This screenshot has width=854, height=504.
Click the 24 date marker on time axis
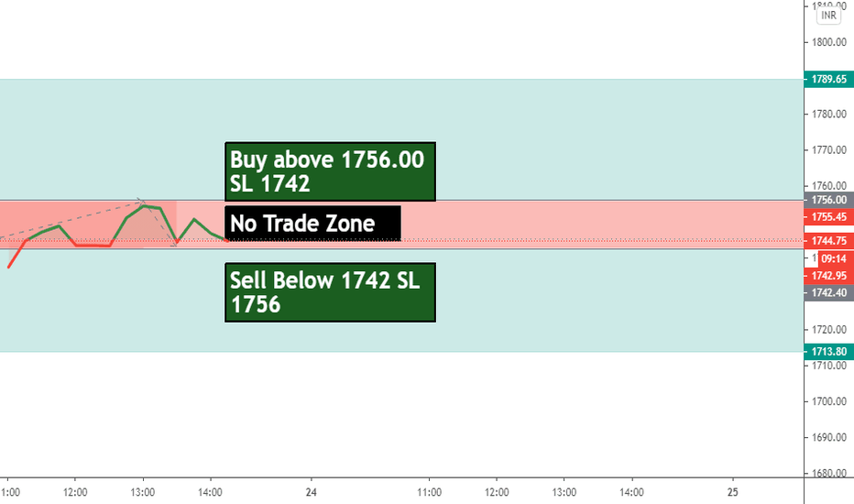[311, 493]
